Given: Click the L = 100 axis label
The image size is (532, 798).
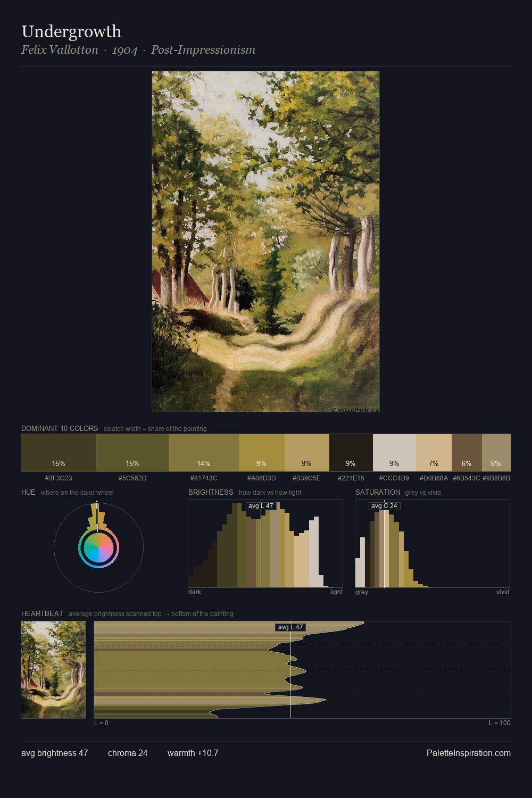Looking at the screenshot, I should point(500,723).
